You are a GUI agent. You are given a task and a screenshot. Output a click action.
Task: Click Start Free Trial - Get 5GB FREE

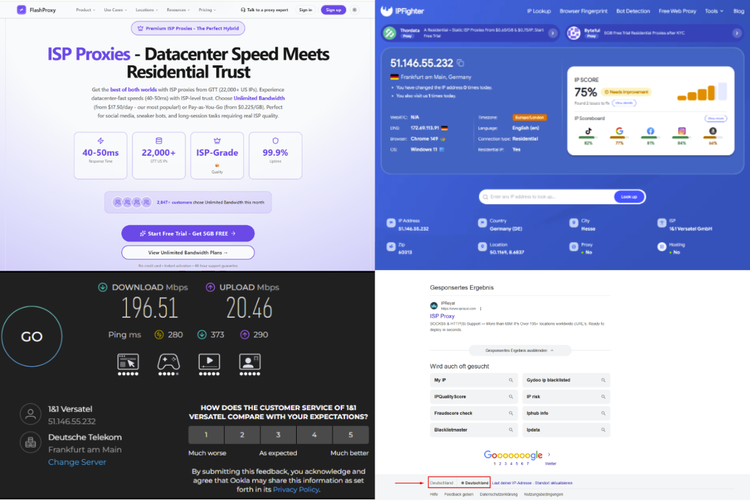(188, 233)
